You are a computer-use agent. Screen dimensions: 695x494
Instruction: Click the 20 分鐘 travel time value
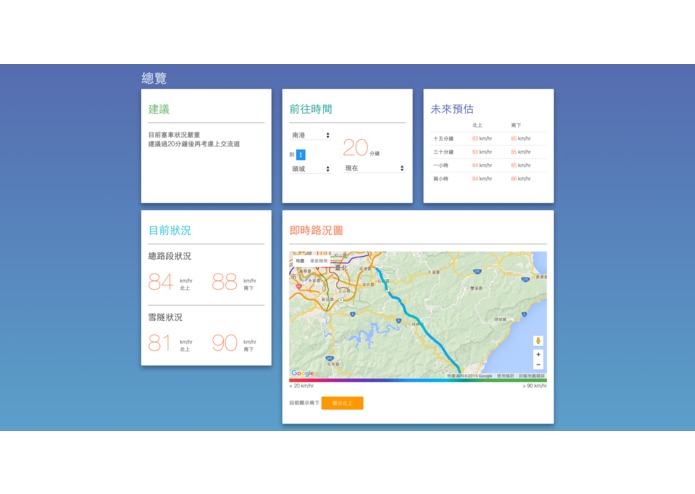[x=361, y=148]
